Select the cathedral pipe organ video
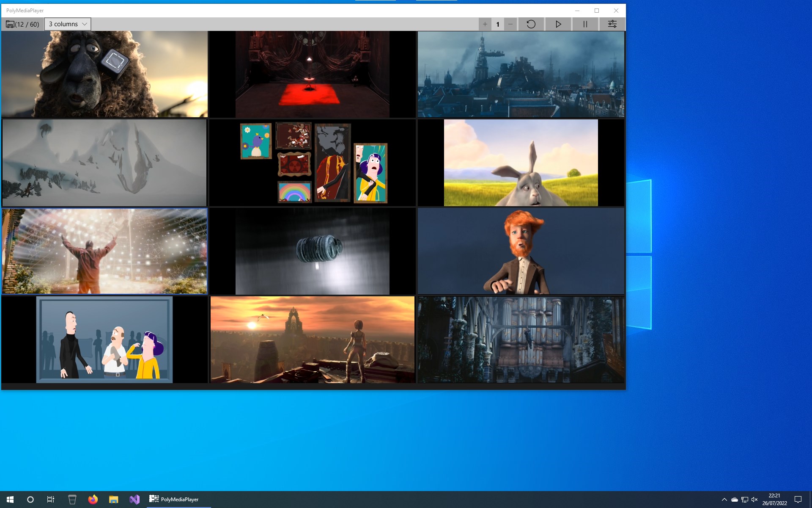Screen dimensions: 812x508 point(521,340)
